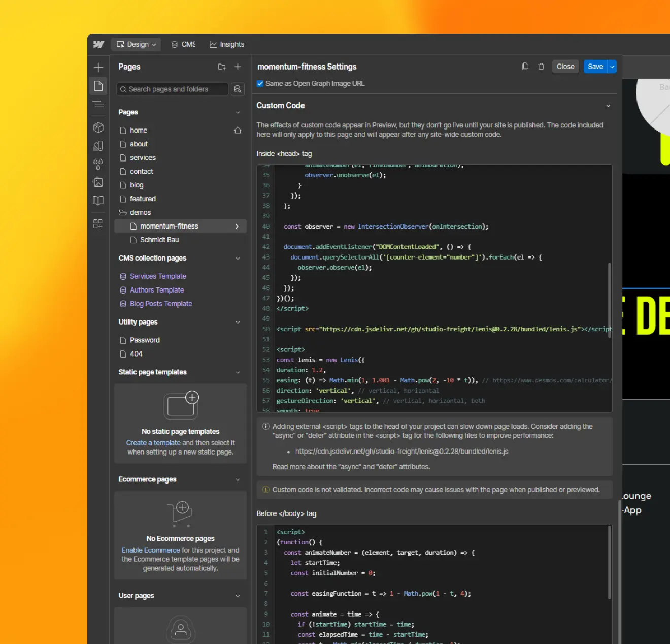The width and height of the screenshot is (670, 644).
Task: Open the Create a template link
Action: coord(153,443)
